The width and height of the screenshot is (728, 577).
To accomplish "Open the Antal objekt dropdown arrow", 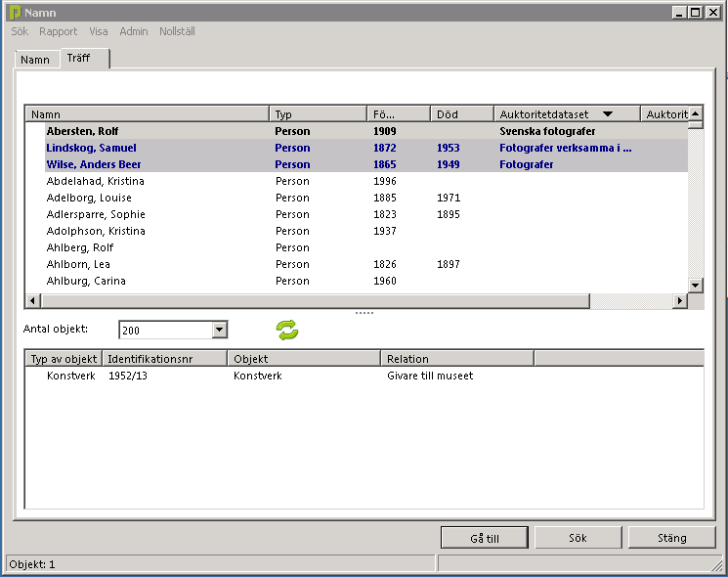I will click(220, 330).
